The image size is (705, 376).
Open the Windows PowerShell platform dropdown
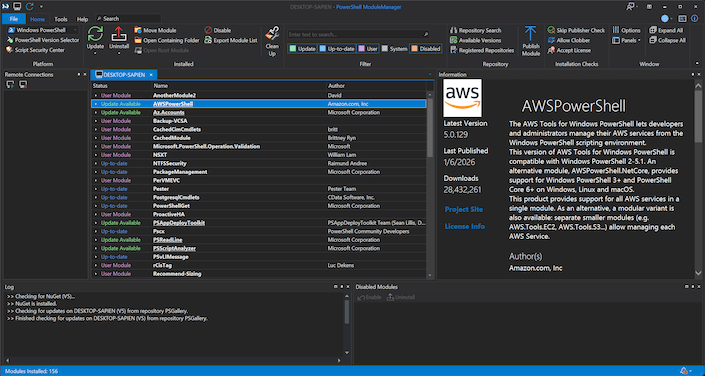[x=43, y=30]
